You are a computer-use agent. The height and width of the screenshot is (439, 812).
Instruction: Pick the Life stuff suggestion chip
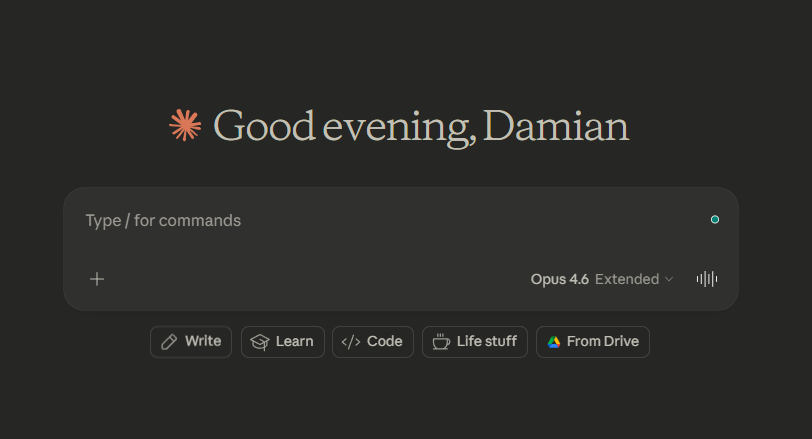[475, 342]
